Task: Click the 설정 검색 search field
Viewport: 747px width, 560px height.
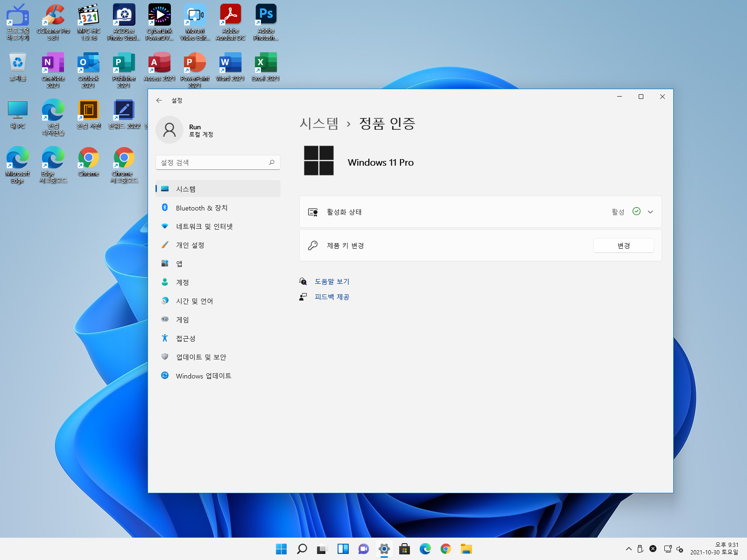Action: point(218,162)
